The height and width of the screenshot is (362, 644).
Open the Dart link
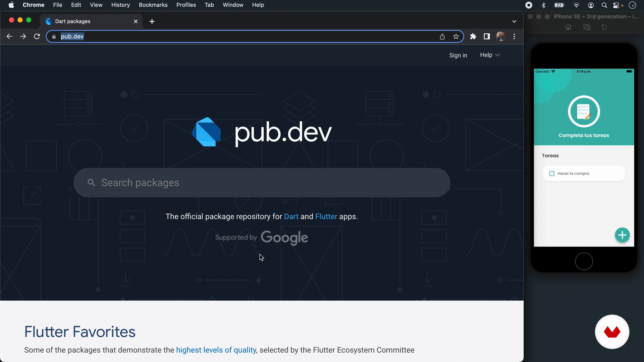click(291, 216)
